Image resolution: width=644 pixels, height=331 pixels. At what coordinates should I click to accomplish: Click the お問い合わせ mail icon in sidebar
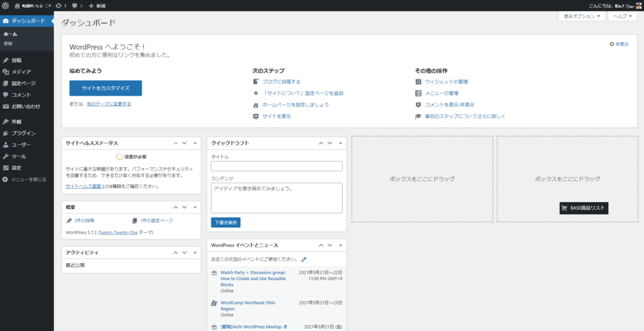point(5,106)
